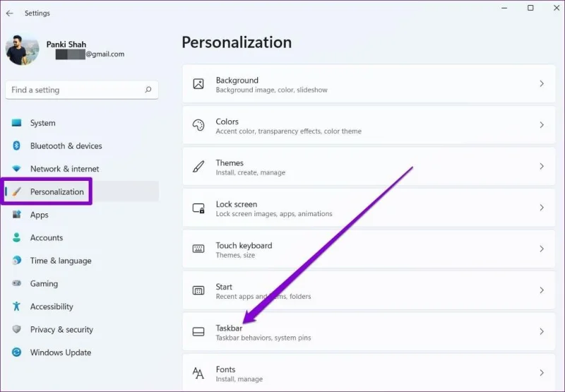Click the Network wifi icon
Screen dimensions: 565x392
click(x=16, y=169)
